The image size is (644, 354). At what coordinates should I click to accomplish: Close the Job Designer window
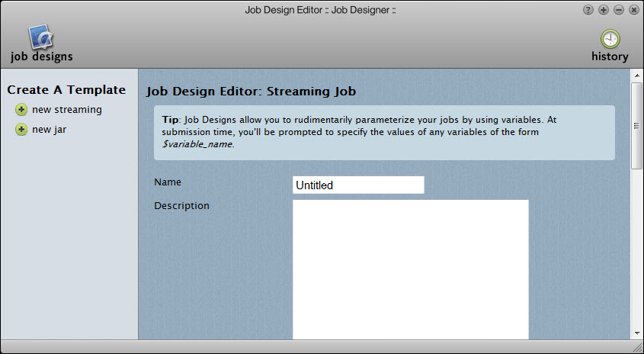pyautogui.click(x=633, y=10)
